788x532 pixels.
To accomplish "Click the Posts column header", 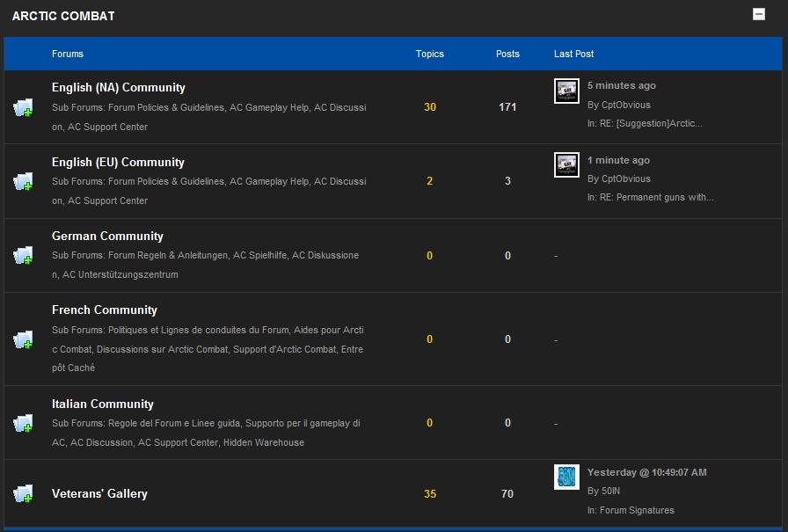I will tap(507, 54).
